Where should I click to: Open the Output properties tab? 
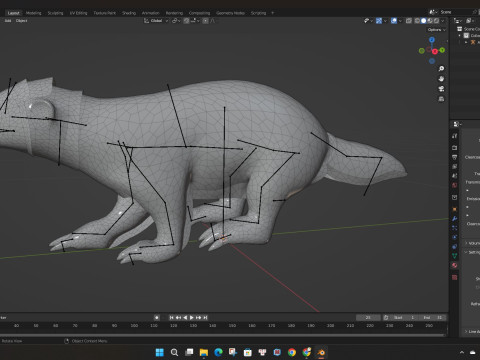[455, 157]
